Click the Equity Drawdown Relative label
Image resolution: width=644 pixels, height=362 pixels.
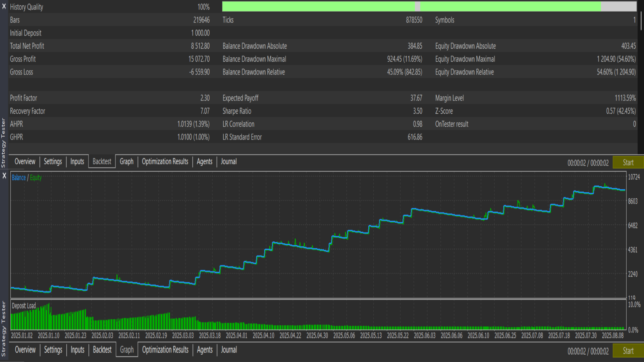tap(464, 72)
